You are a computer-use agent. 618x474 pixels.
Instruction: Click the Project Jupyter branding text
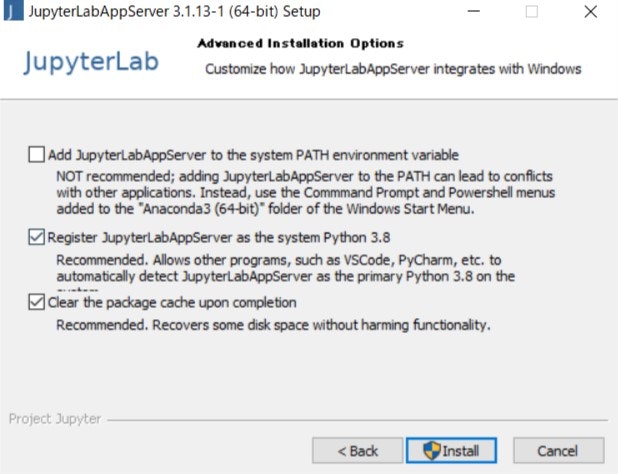[x=55, y=419]
